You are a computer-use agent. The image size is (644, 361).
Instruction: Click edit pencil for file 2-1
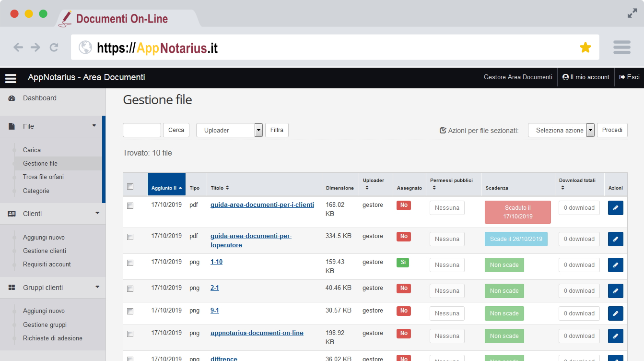(615, 291)
